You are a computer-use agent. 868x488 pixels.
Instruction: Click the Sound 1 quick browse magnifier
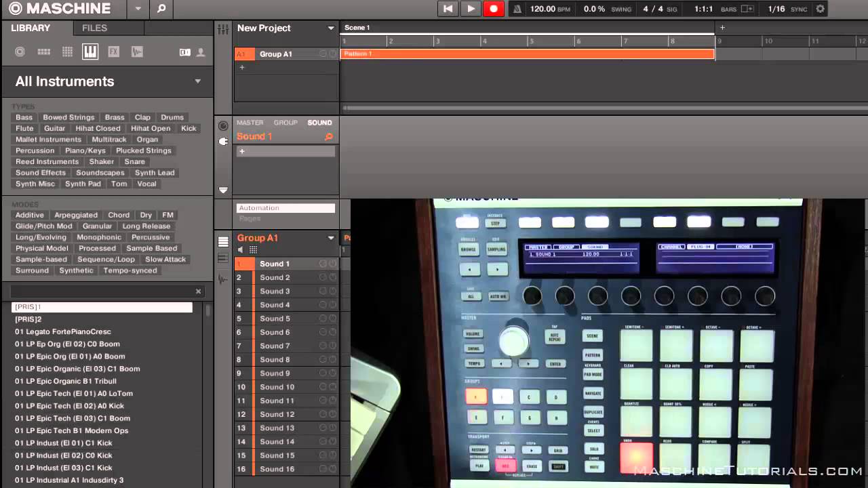(329, 137)
